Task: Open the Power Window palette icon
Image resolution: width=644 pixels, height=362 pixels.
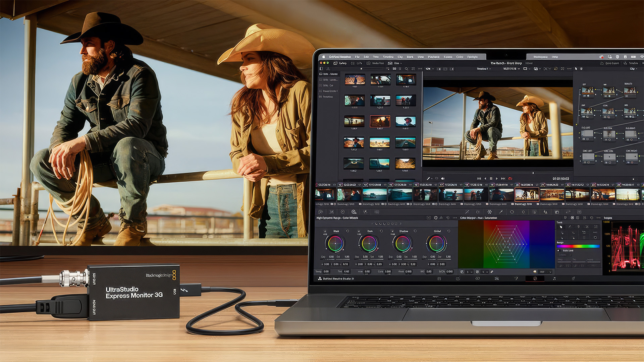Action: tap(512, 212)
